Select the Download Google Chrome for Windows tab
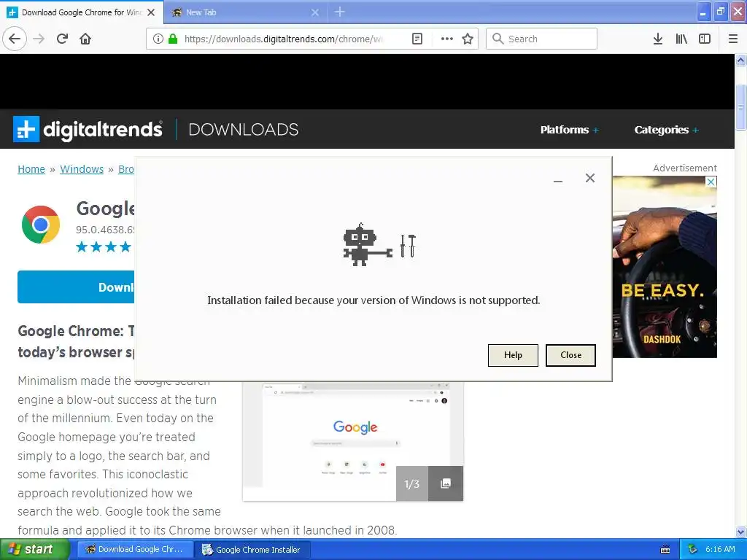 tap(82, 12)
